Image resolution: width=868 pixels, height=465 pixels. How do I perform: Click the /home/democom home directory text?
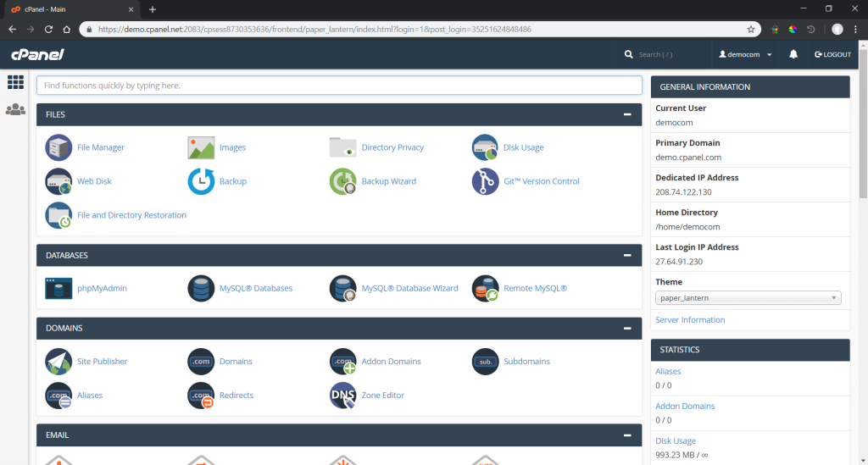[x=687, y=227]
